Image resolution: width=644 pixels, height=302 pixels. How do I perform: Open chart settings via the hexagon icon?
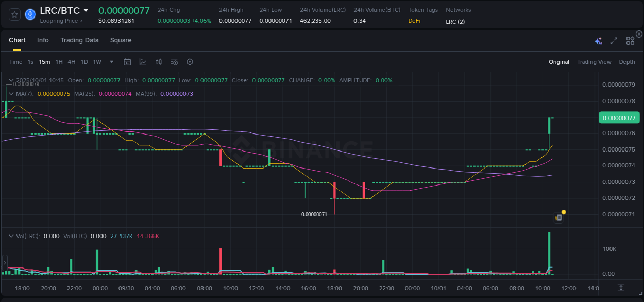click(x=190, y=61)
